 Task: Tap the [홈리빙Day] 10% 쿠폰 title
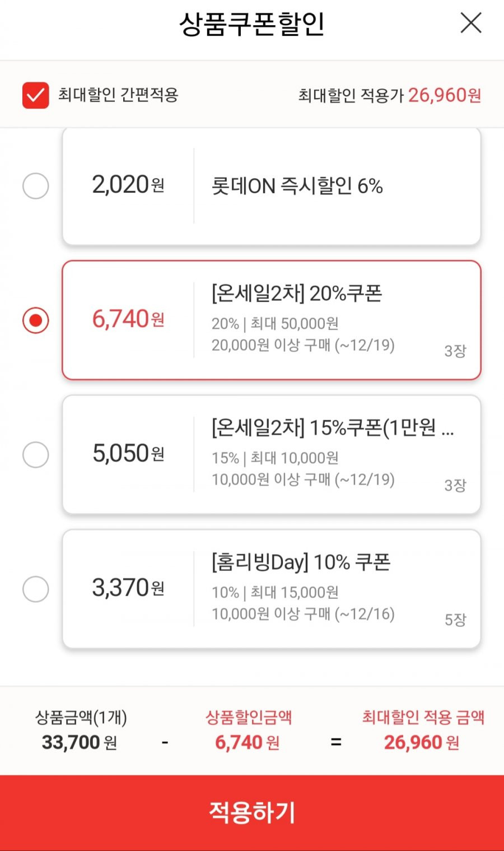[x=301, y=562]
